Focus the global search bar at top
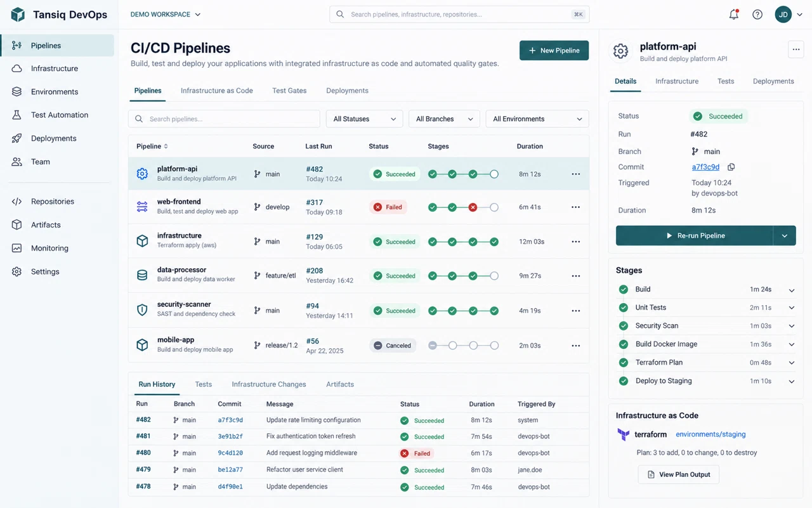Screen dimensions: 812x508 tap(459, 14)
